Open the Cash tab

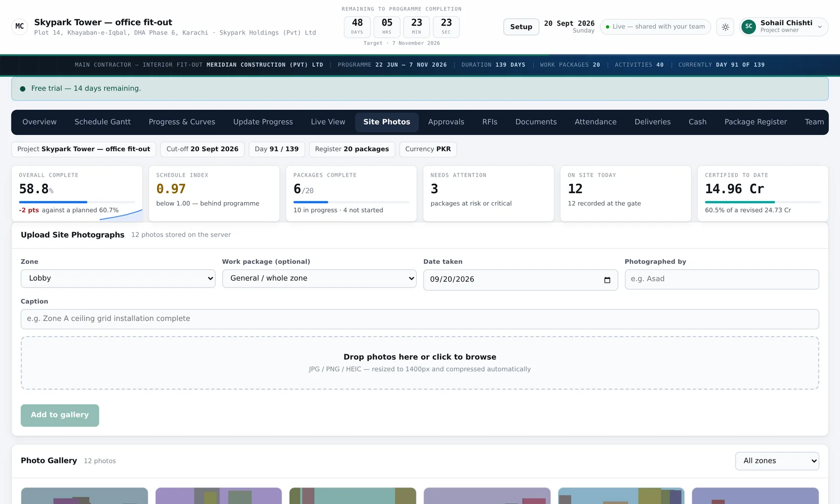(x=698, y=122)
